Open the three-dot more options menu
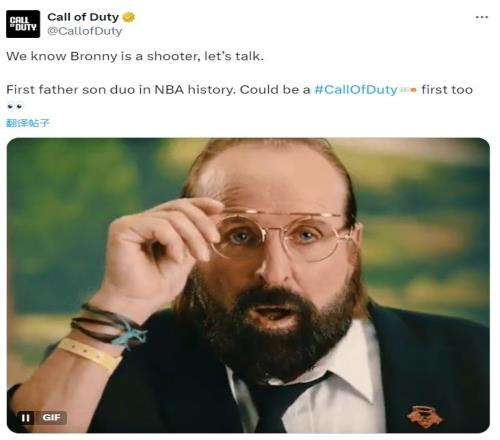 pyautogui.click(x=482, y=17)
